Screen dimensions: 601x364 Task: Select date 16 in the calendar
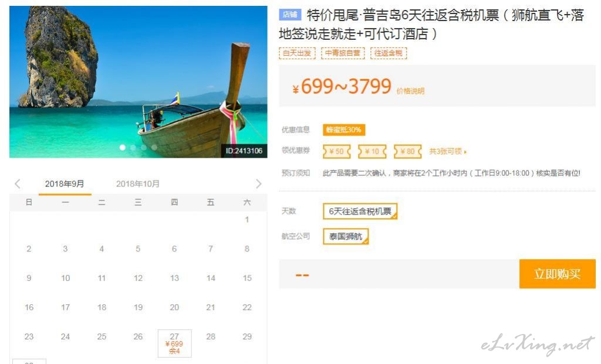click(x=29, y=307)
